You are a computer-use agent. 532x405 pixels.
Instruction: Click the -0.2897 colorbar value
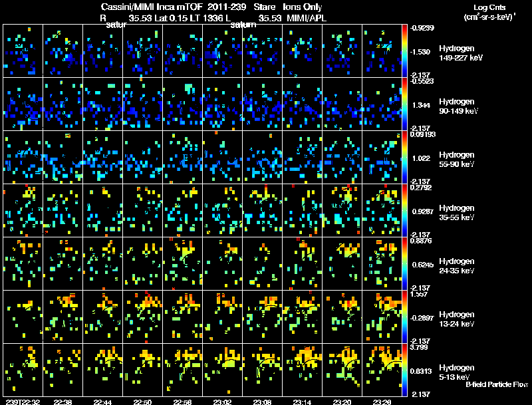point(422,318)
